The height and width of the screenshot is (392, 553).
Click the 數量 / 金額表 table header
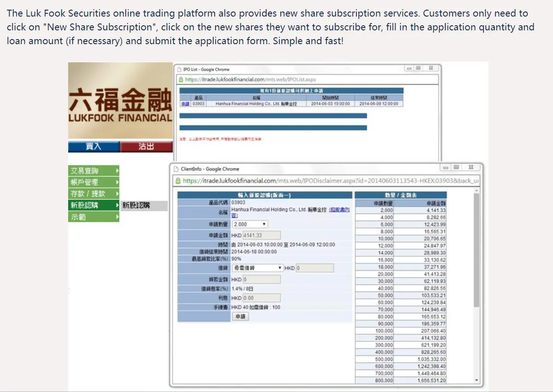coord(401,195)
